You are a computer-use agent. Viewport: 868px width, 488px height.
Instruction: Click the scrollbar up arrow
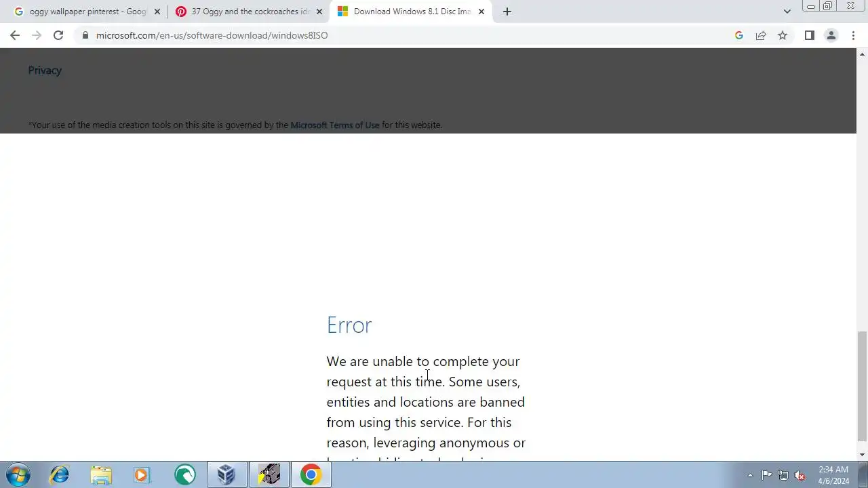coord(862,53)
